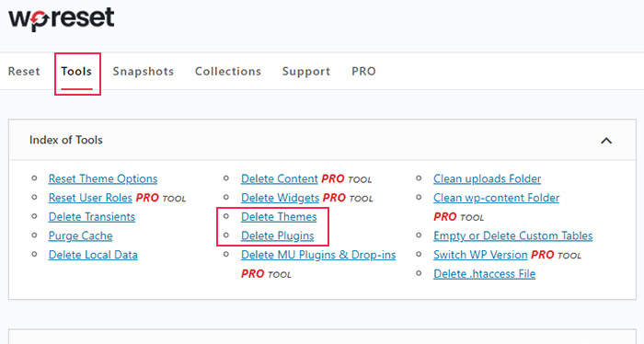The height and width of the screenshot is (344, 644).
Task: Open Delete MU Plugins & Drop-ins link
Action: pos(318,255)
